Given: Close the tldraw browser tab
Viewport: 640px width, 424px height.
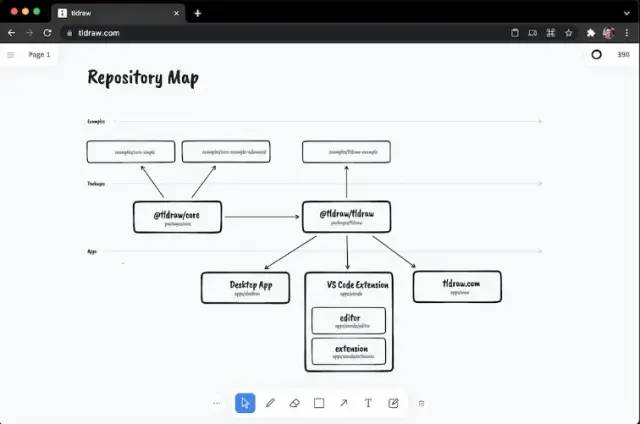Looking at the screenshot, I should 176,13.
